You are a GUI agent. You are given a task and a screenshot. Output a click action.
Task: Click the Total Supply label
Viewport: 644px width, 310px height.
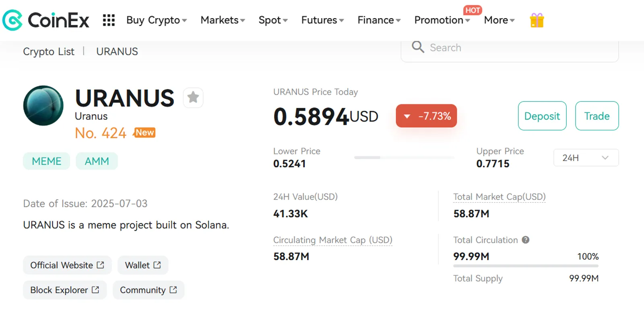tap(478, 278)
